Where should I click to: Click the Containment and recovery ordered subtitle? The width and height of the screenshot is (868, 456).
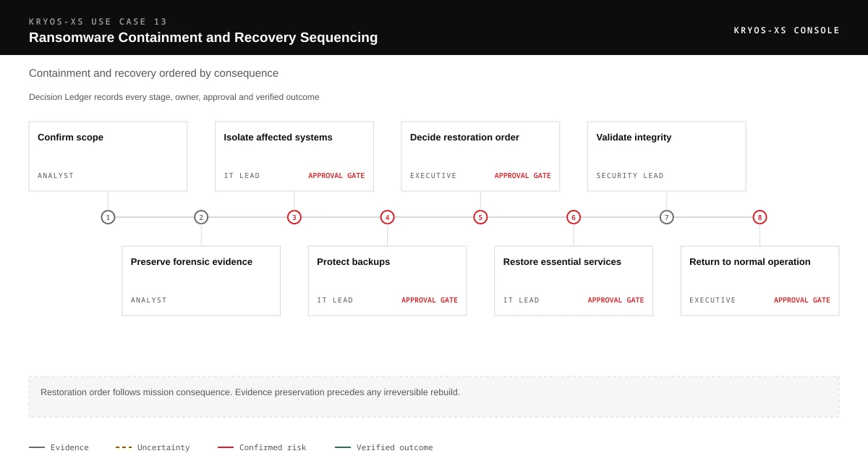click(x=153, y=73)
